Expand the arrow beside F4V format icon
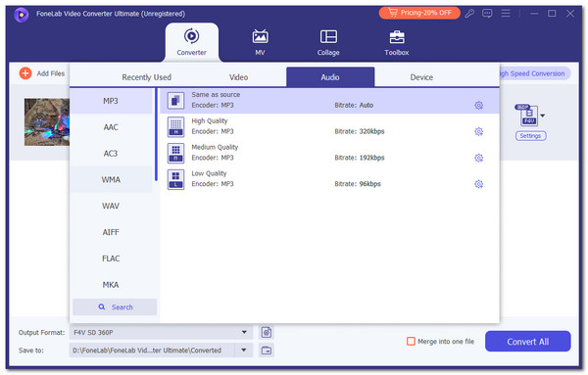The image size is (588, 375). 543,116
